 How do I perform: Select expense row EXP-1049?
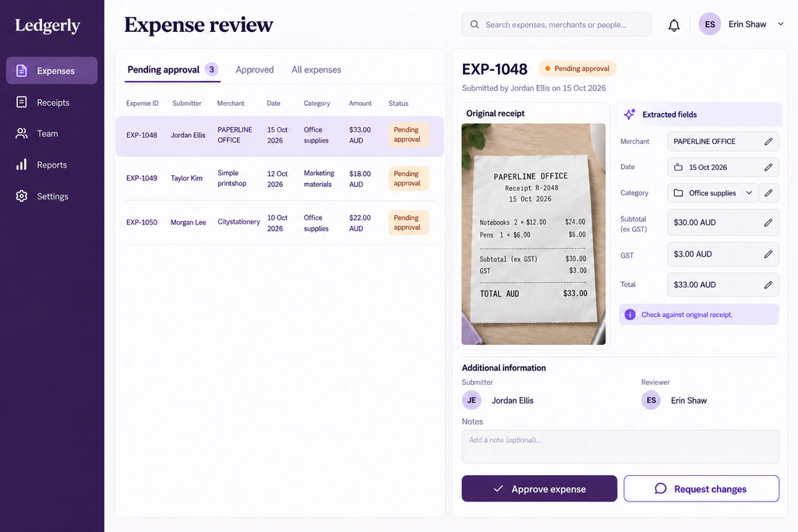click(x=280, y=178)
